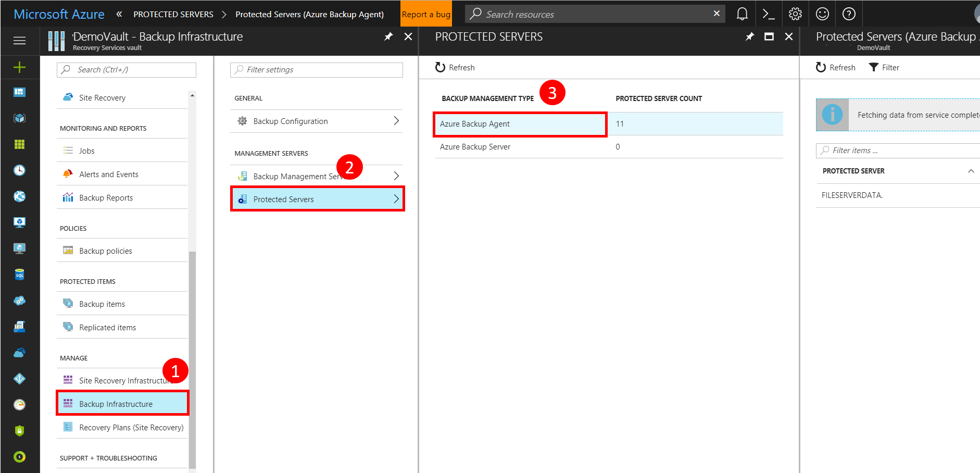Click the protected server count 11
The image size is (980, 473).
pyautogui.click(x=620, y=123)
